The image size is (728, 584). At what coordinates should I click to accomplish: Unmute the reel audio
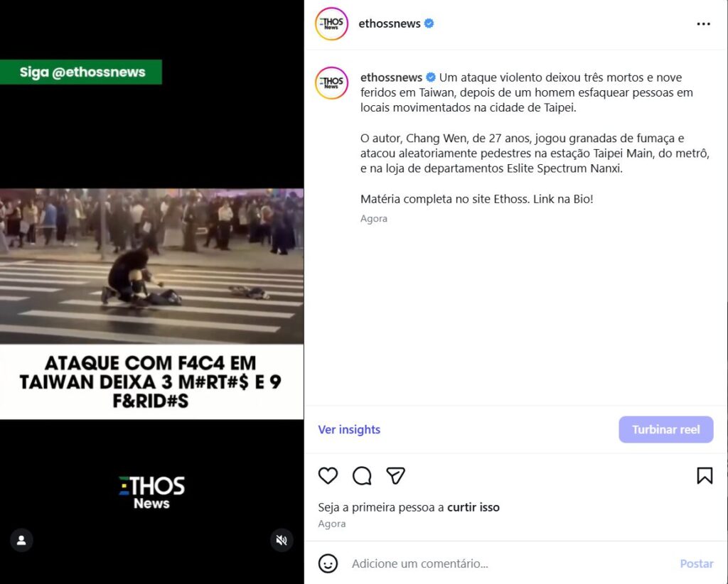click(x=282, y=541)
